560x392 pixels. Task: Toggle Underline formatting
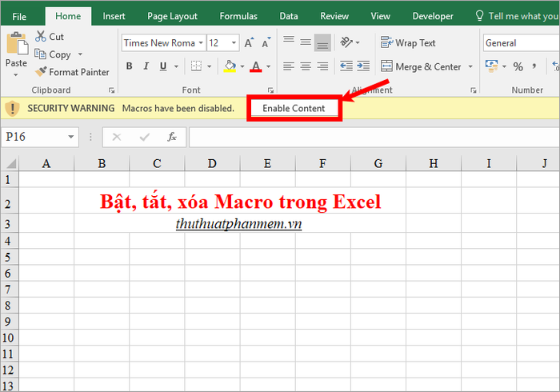pyautogui.click(x=163, y=66)
